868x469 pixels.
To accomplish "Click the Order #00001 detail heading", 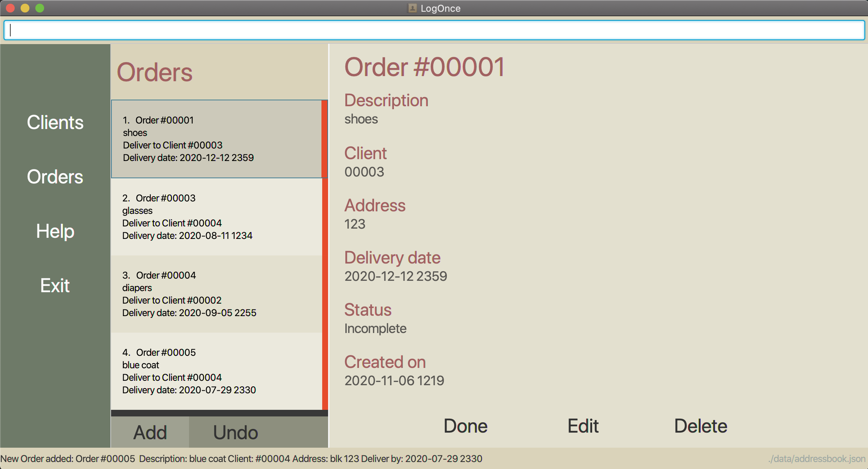I will tap(424, 67).
